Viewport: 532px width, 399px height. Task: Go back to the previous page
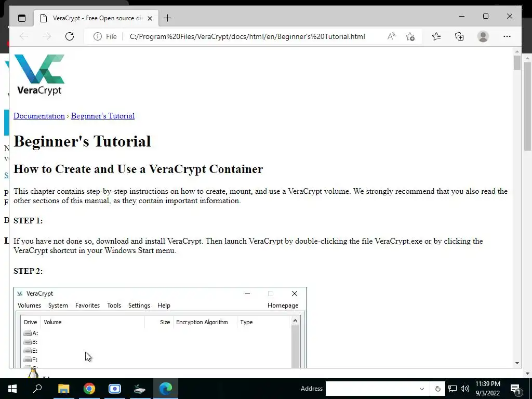[x=24, y=36]
